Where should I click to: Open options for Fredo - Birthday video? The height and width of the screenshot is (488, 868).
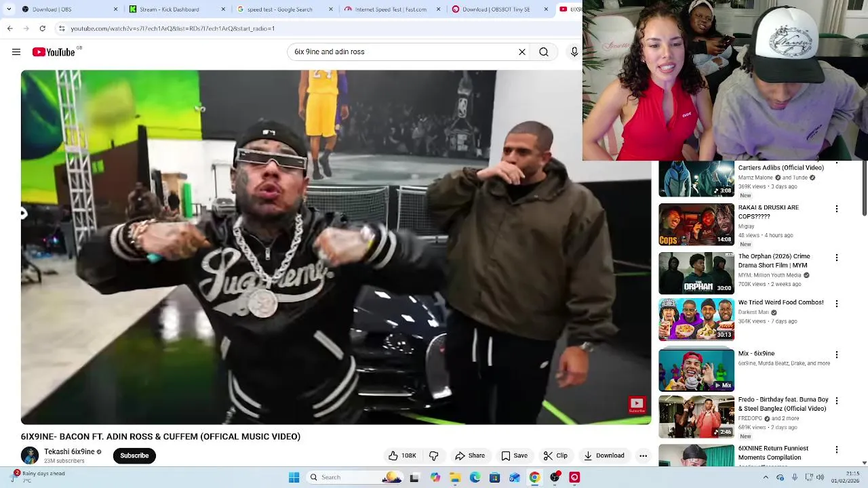point(837,401)
